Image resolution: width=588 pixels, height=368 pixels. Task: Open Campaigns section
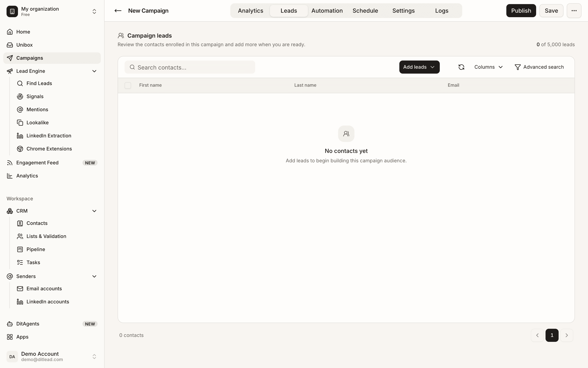pyautogui.click(x=52, y=58)
